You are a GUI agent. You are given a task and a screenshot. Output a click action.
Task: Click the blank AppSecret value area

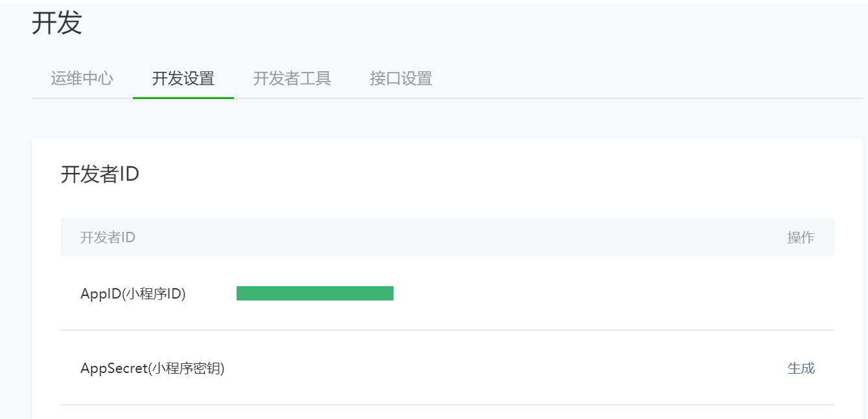[x=454, y=368]
